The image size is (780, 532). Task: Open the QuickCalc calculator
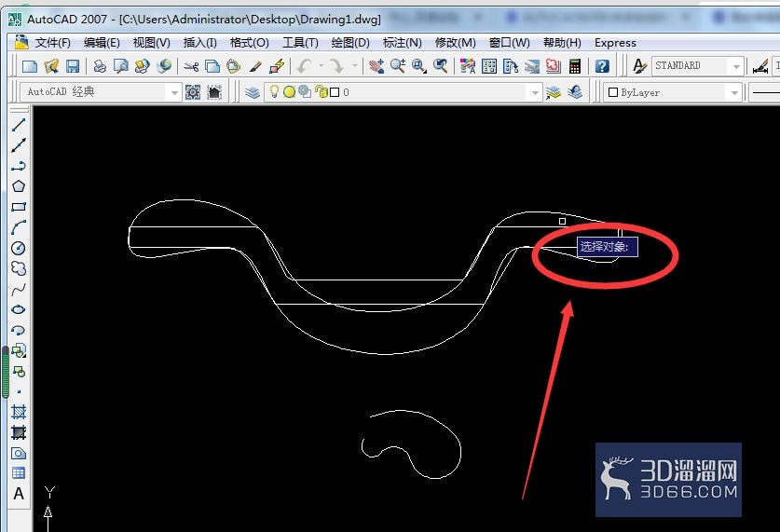pyautogui.click(x=575, y=66)
